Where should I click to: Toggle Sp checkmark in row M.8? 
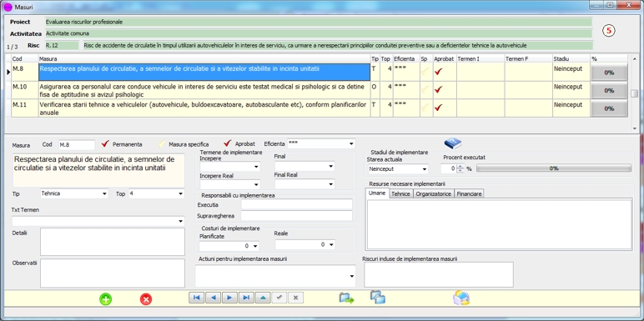(x=426, y=72)
